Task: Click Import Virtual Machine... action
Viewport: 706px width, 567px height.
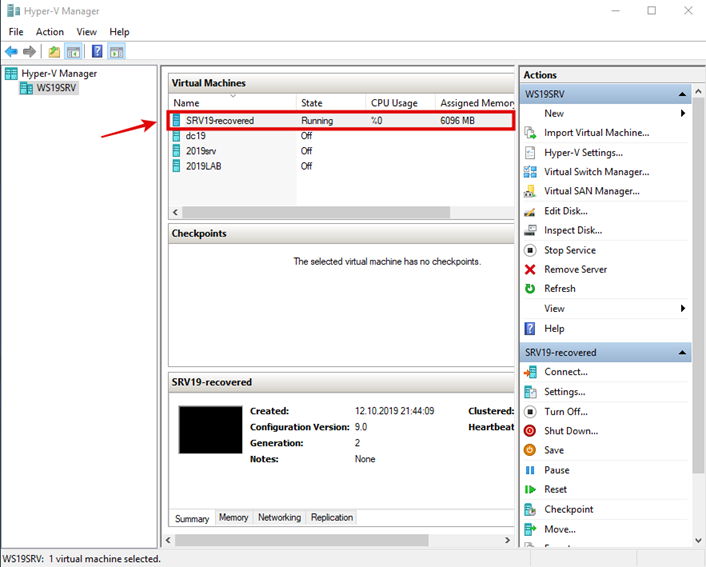Action: point(597,133)
